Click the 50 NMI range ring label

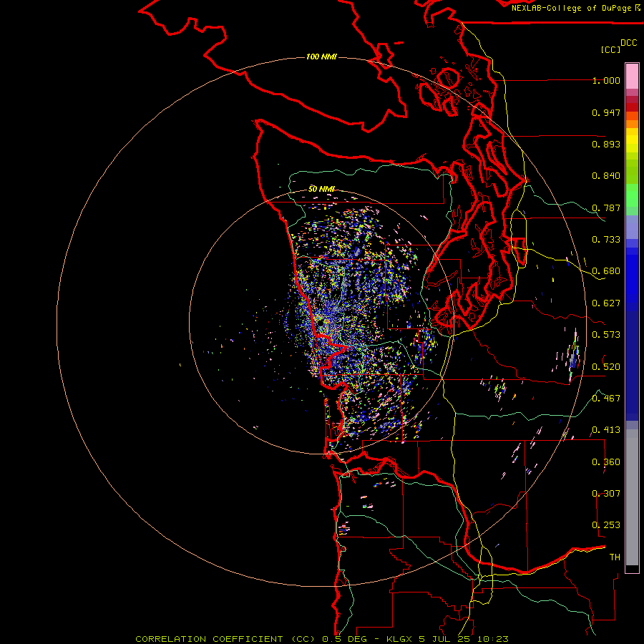[321, 189]
